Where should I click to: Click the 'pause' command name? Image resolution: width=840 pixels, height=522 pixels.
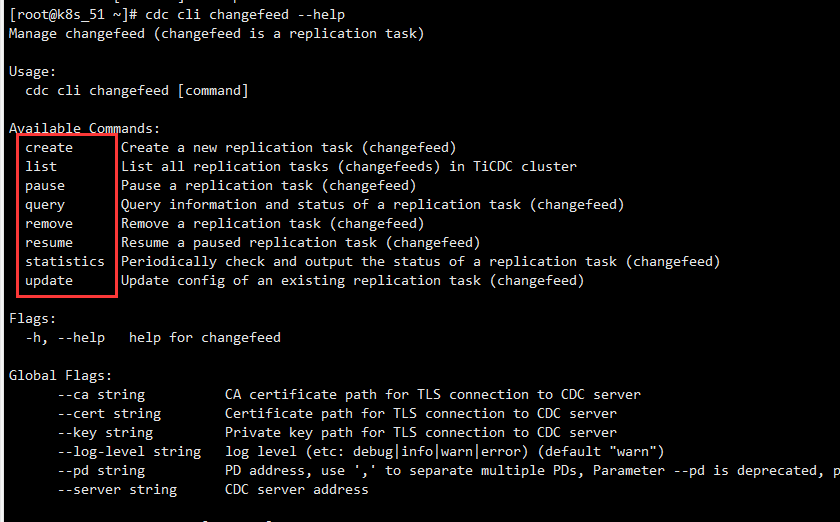[45, 185]
